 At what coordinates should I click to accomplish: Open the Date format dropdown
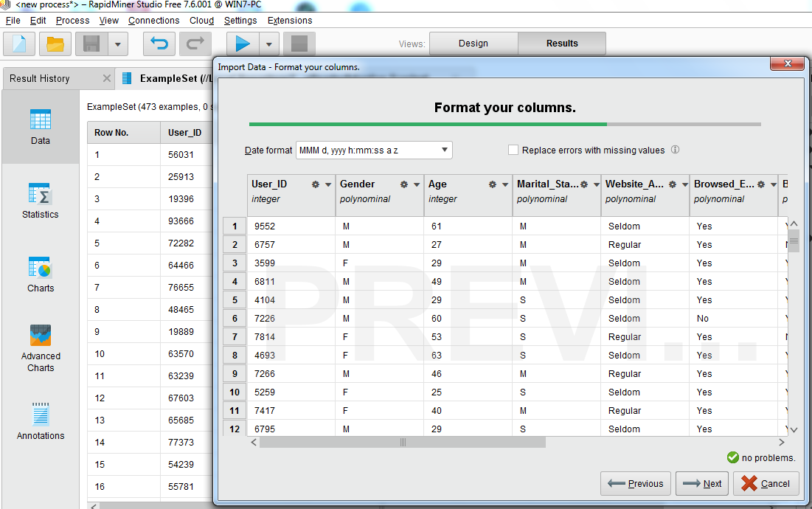[445, 150]
